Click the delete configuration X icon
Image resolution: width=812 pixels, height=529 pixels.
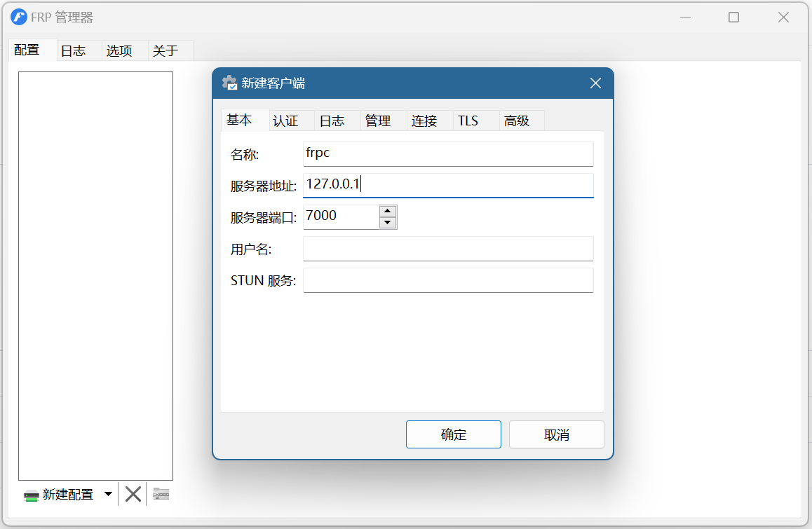pyautogui.click(x=133, y=495)
